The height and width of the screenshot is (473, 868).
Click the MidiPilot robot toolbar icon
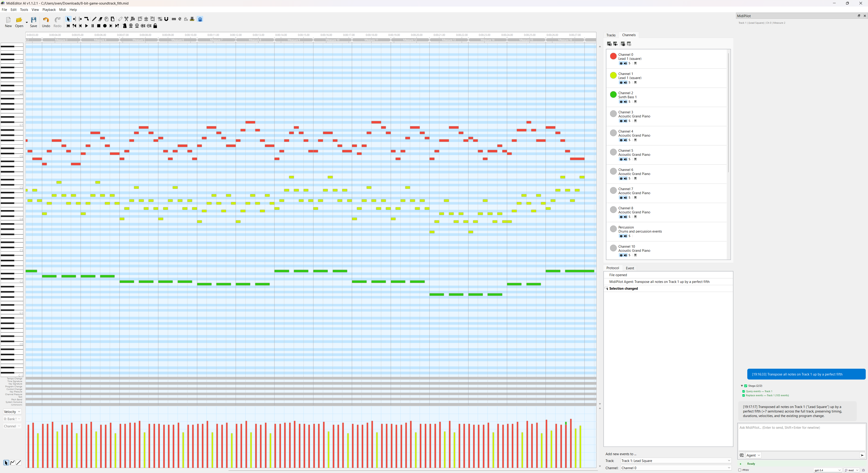coord(200,19)
